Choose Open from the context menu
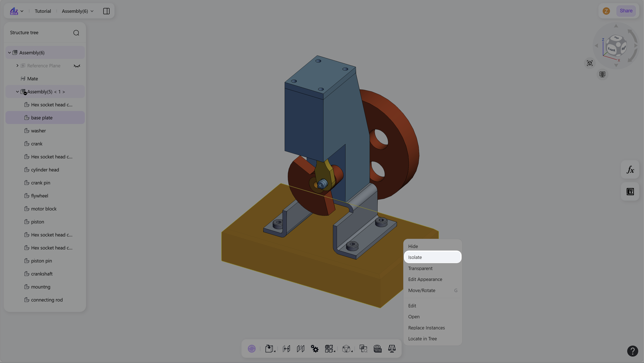 (432, 317)
